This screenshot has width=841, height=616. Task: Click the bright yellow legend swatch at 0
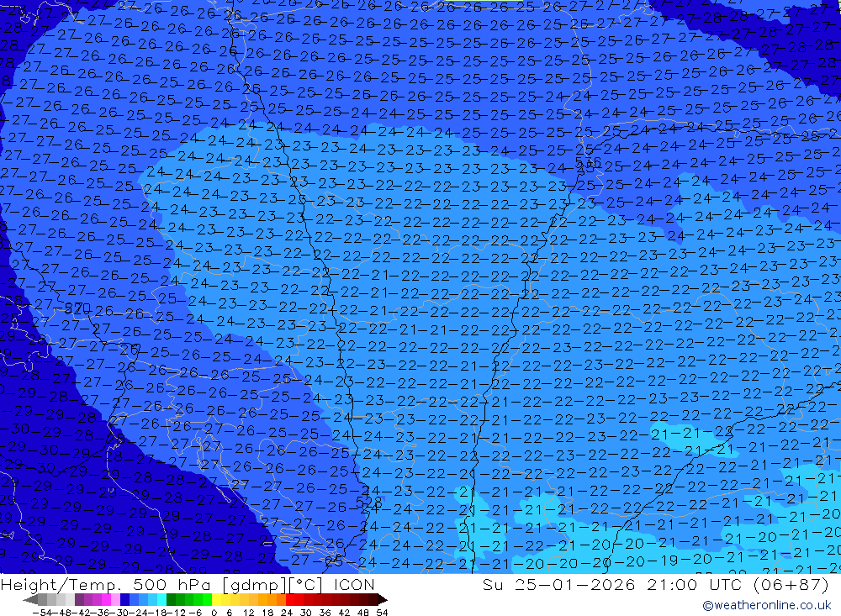point(217,599)
